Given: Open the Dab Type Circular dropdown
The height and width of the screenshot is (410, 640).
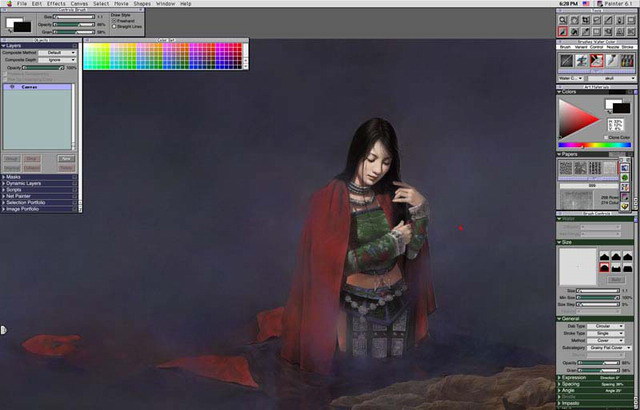Looking at the screenshot, I should pyautogui.click(x=605, y=326).
